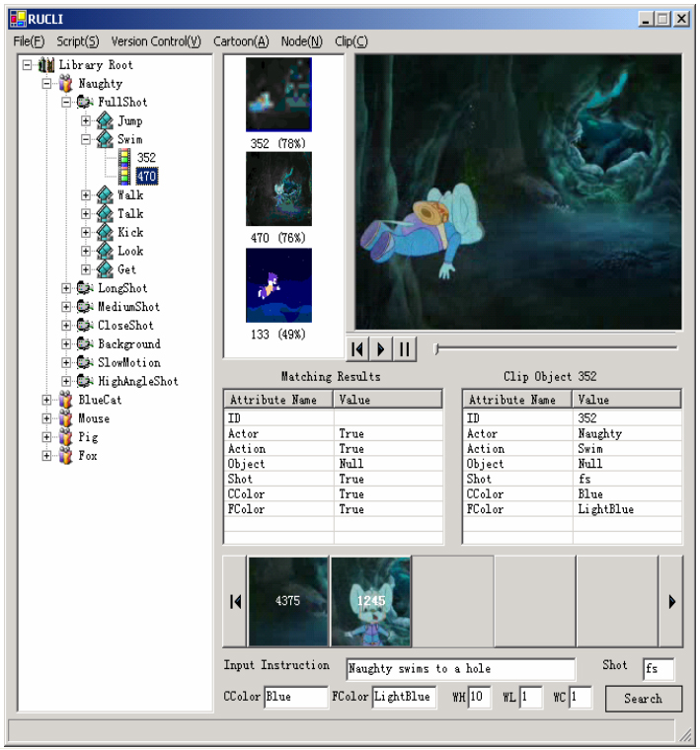Image resolution: width=700 pixels, height=750 pixels.
Task: Expand the Walk node
Action: point(86,195)
